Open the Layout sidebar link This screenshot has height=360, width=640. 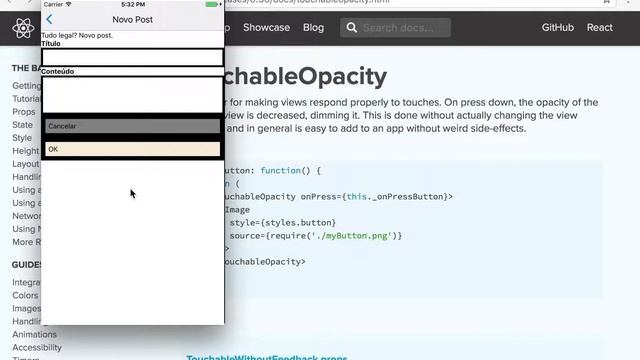26,164
